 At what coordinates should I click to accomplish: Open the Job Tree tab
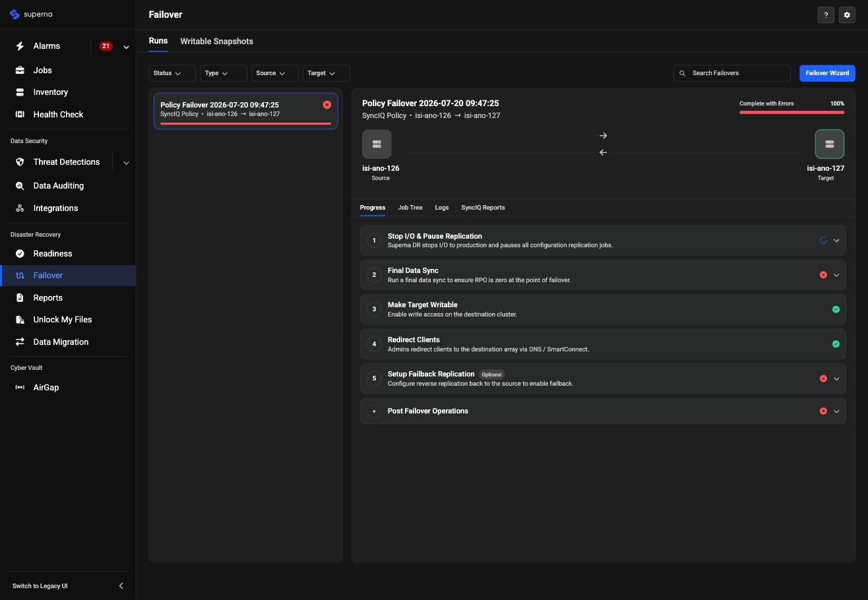tap(410, 208)
